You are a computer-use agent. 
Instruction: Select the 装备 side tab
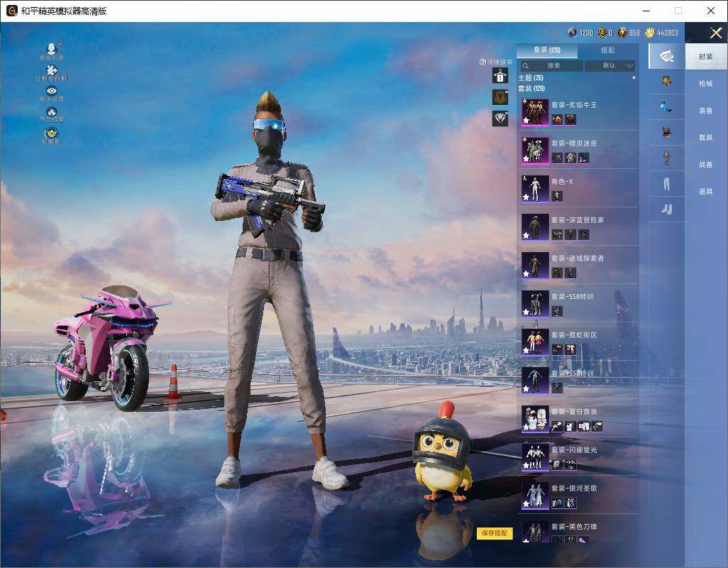706,111
